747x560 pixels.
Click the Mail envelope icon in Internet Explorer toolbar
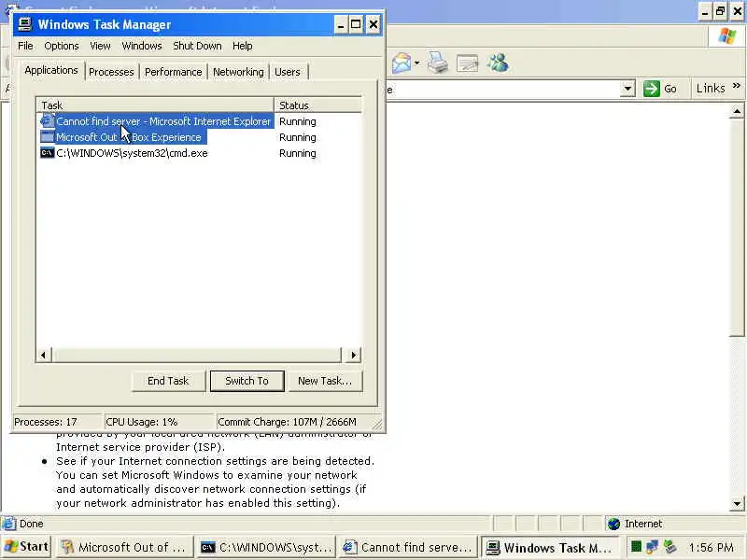(x=402, y=63)
